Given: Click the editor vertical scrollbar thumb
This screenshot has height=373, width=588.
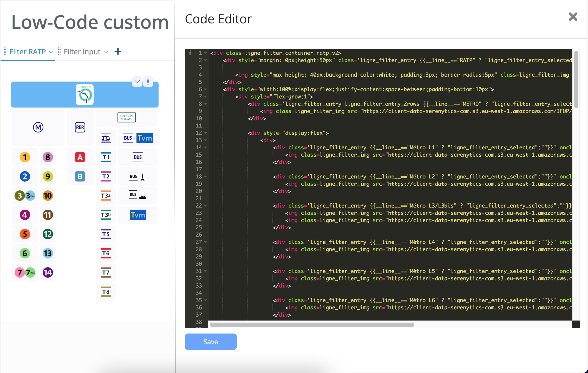Looking at the screenshot, I should coord(576,79).
